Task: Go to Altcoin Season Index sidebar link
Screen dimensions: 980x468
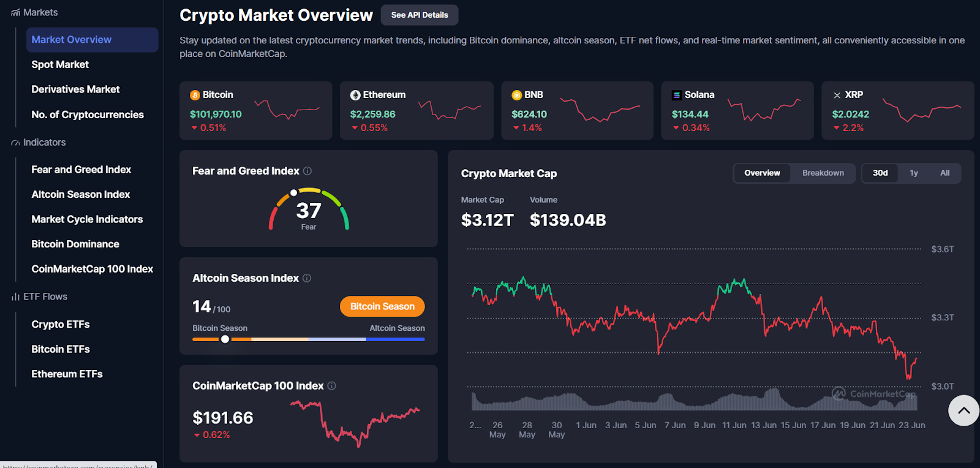Action: click(x=81, y=194)
